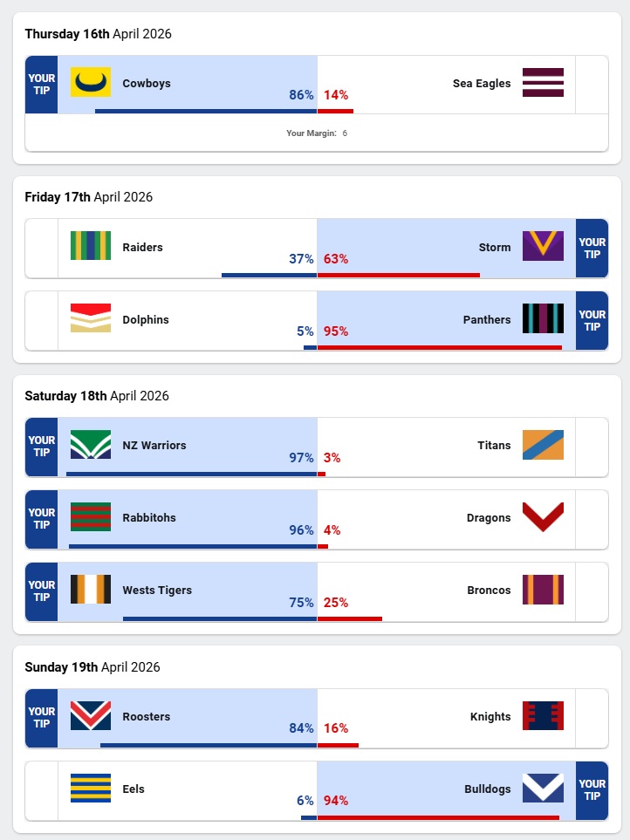Screen dimensions: 630x840
Task: Click the Panthers 95% red percentage bar
Action: 439,347
